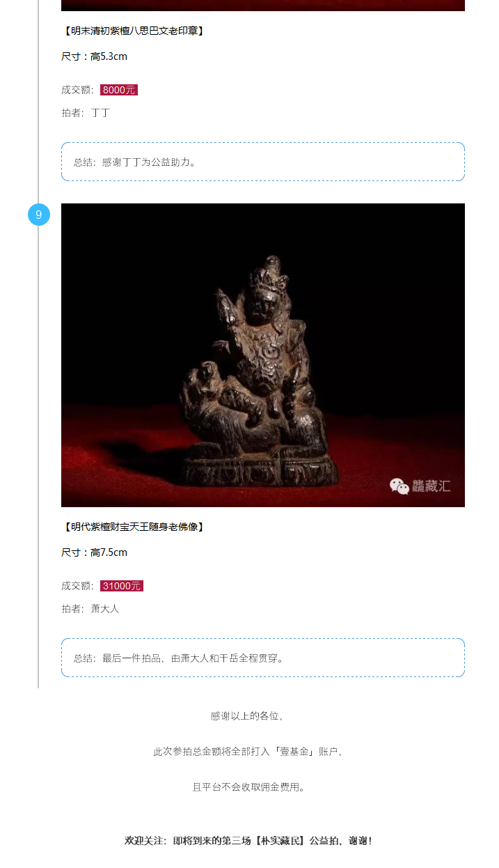Select title 明代紫檀财宝天王随身老佛像
This screenshot has width=499, height=868.
point(133,527)
